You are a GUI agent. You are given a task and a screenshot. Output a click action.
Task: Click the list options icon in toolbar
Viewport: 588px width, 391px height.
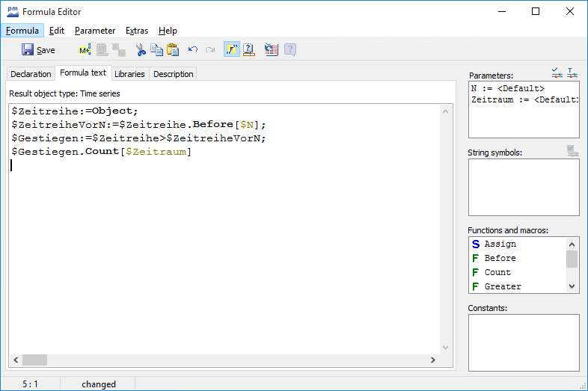(x=272, y=50)
